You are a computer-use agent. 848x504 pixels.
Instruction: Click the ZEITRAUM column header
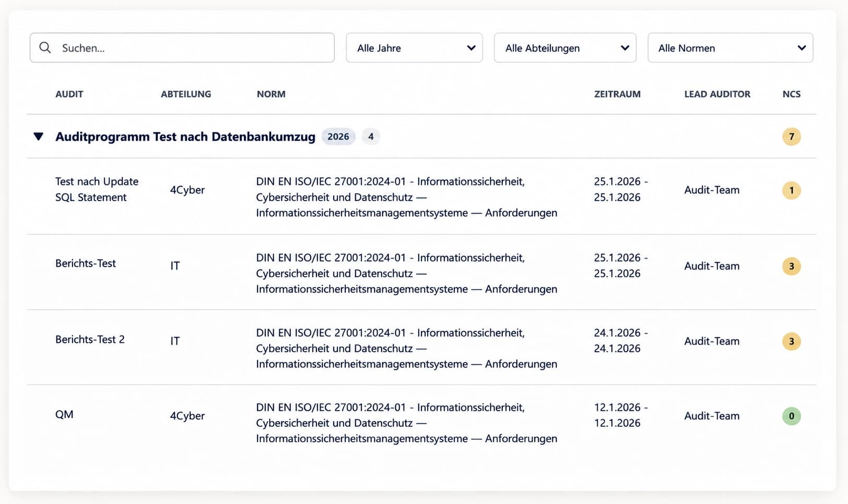(617, 94)
